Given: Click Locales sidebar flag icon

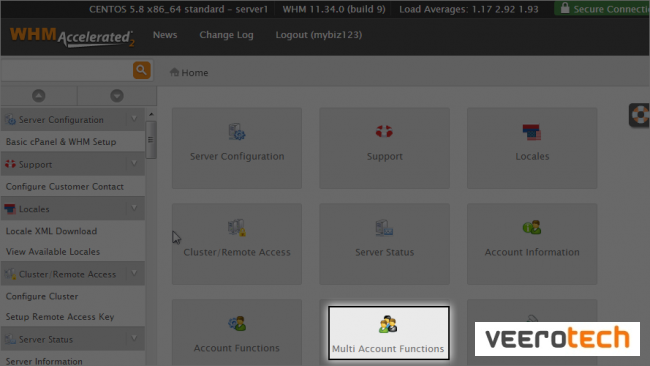Looking at the screenshot, I should [x=10, y=209].
